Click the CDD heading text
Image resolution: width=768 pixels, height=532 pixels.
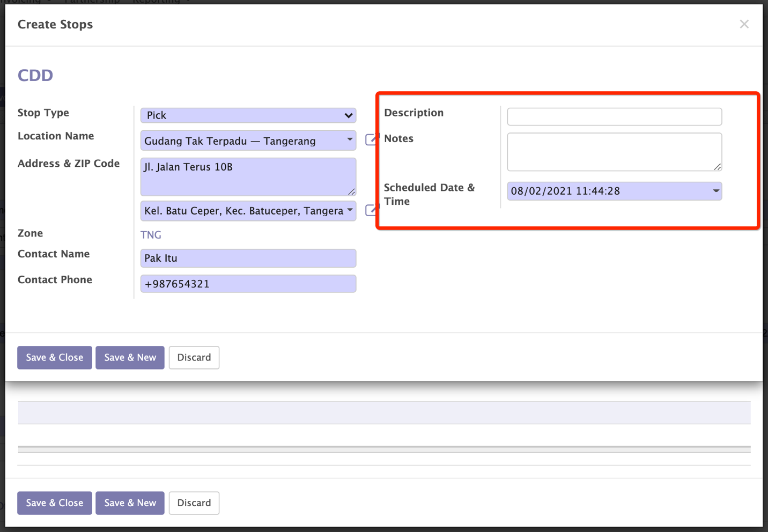[35, 75]
